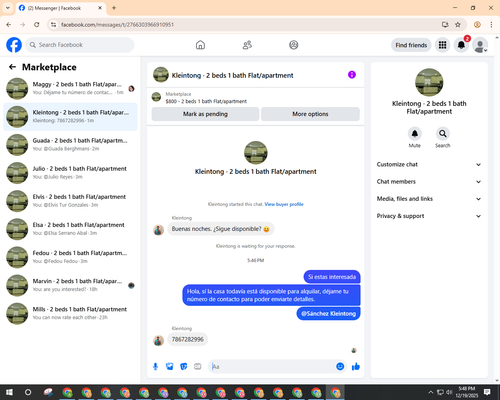Screen dimensions: 500x400
Task: Open View buyer profile link
Action: point(284,204)
